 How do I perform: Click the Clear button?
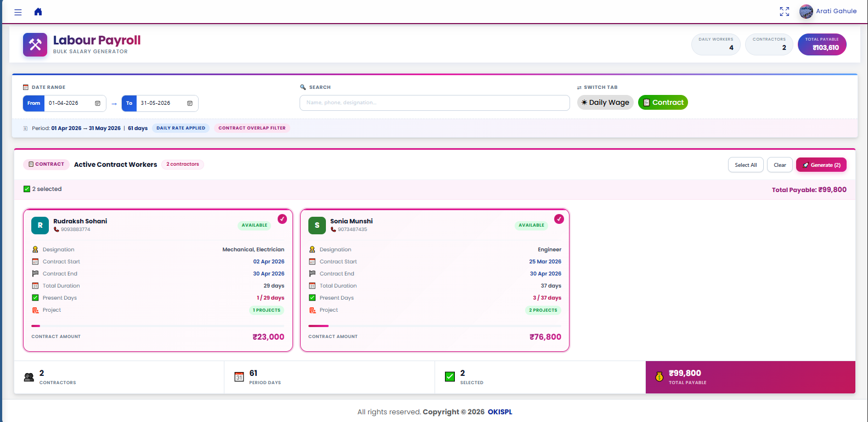click(780, 165)
